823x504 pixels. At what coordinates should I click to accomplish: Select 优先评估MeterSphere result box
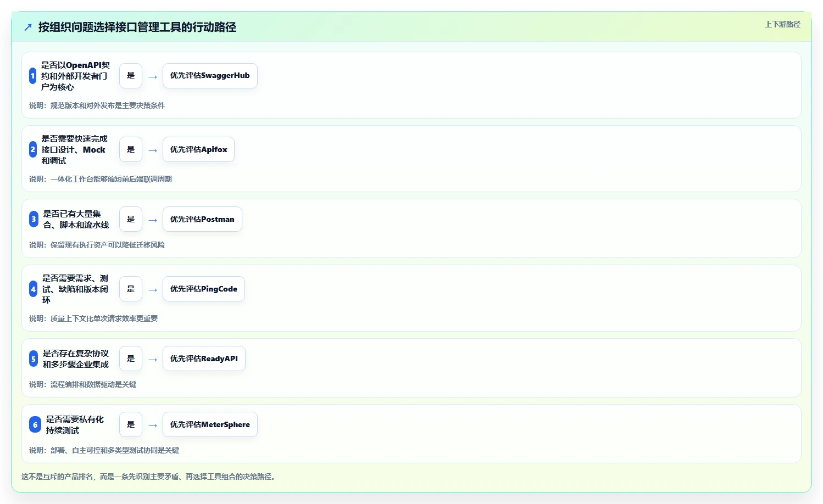coord(210,424)
